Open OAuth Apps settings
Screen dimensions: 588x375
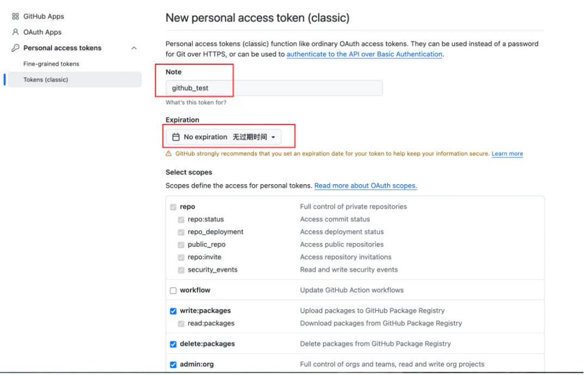coord(42,32)
